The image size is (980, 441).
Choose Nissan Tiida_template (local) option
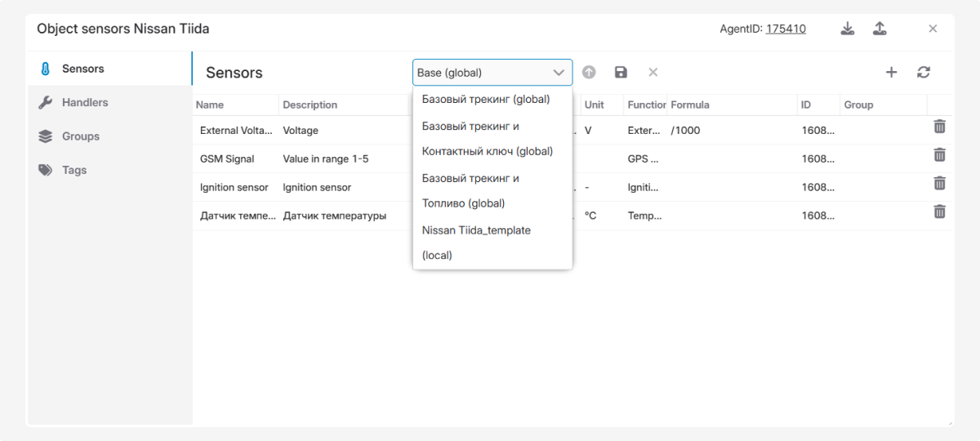[476, 243]
